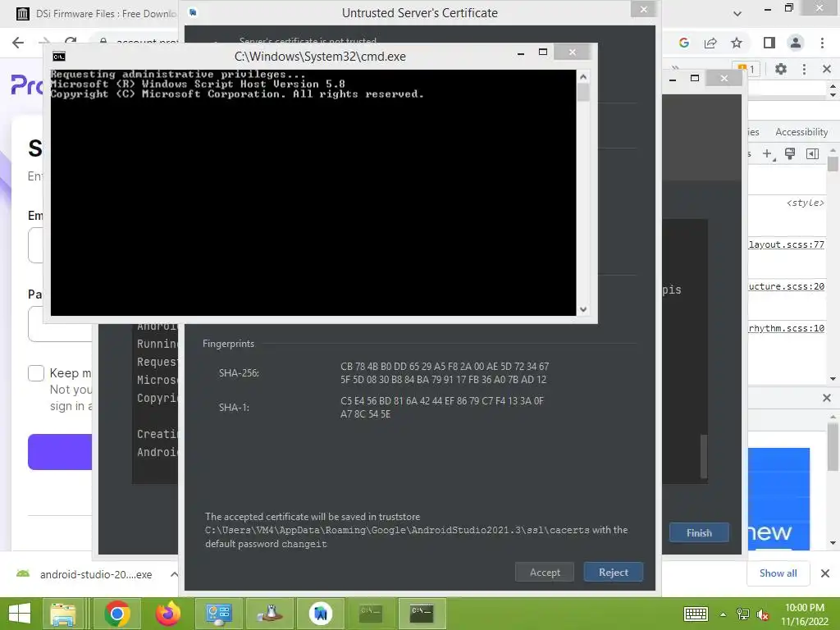The image size is (840, 630).
Task: Click the muted volume tray icon
Action: (x=762, y=614)
